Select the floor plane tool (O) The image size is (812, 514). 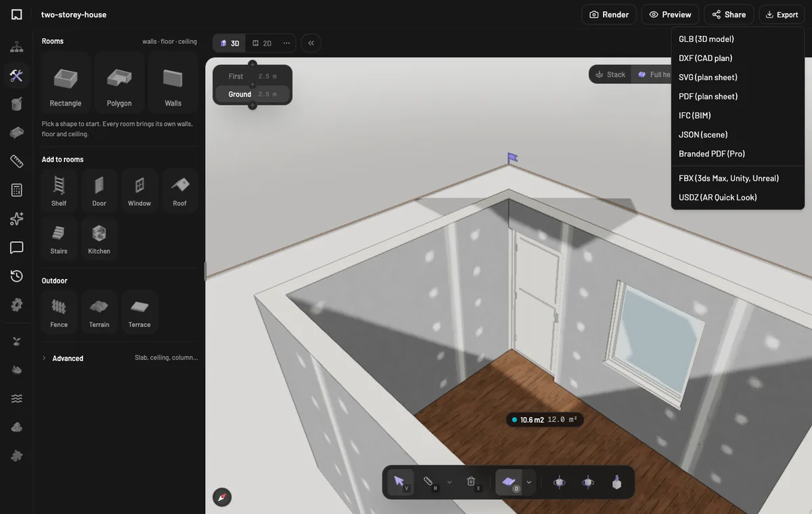(x=509, y=482)
